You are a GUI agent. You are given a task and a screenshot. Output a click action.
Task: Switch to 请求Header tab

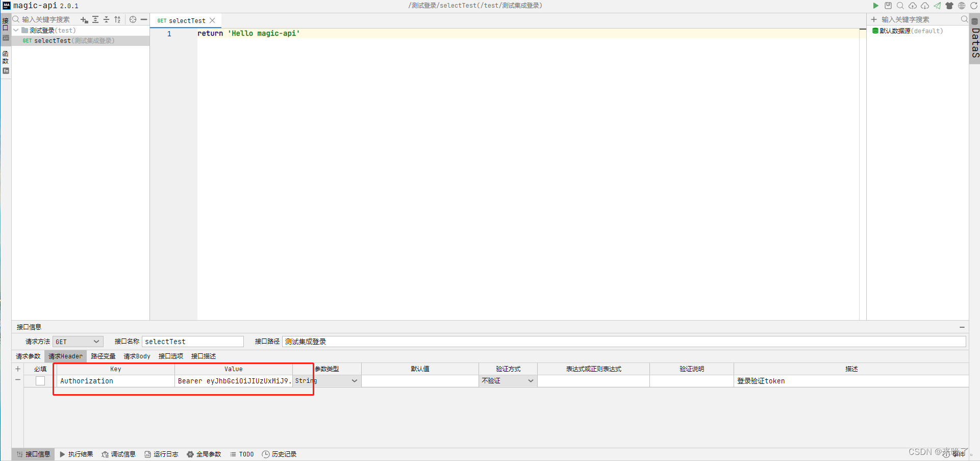[65, 356]
